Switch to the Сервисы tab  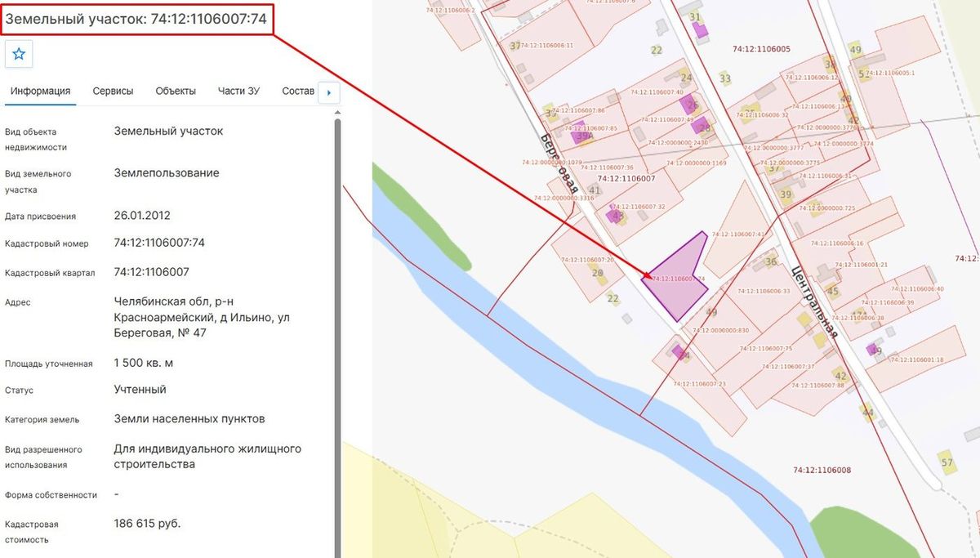[113, 91]
